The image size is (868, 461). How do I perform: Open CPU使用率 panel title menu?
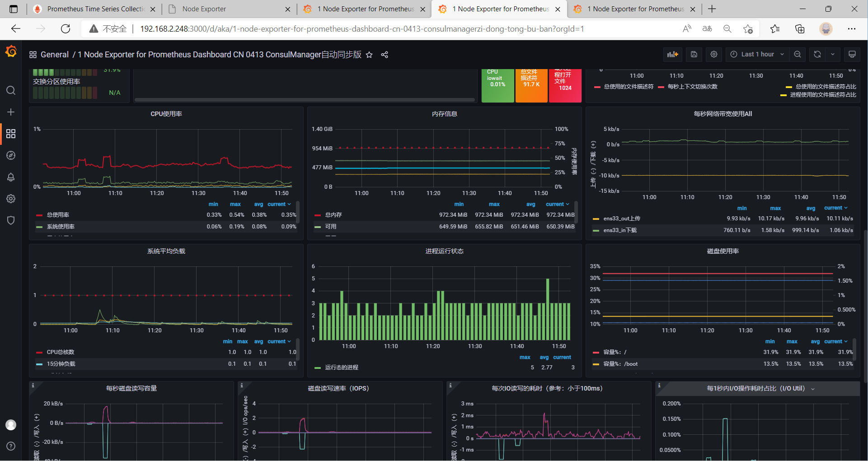(166, 114)
